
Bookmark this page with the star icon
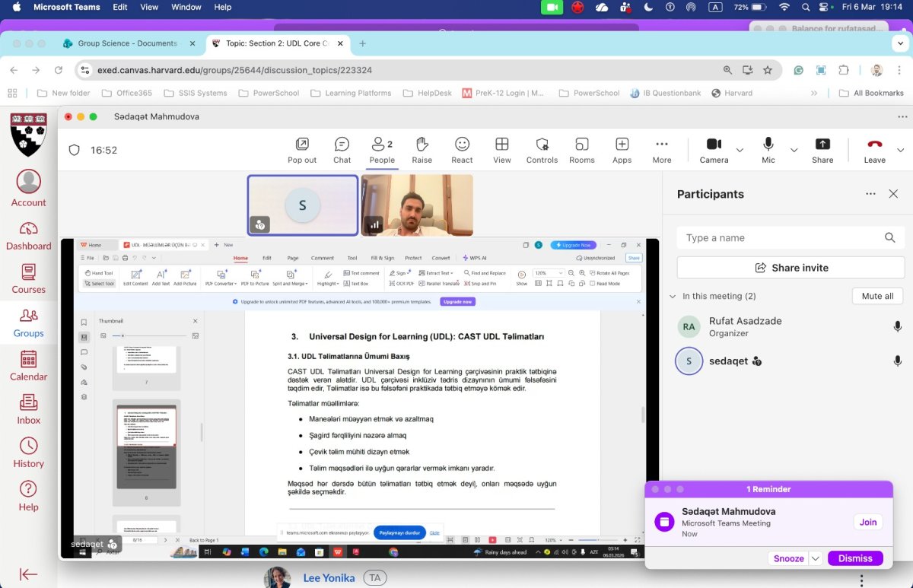tap(768, 70)
